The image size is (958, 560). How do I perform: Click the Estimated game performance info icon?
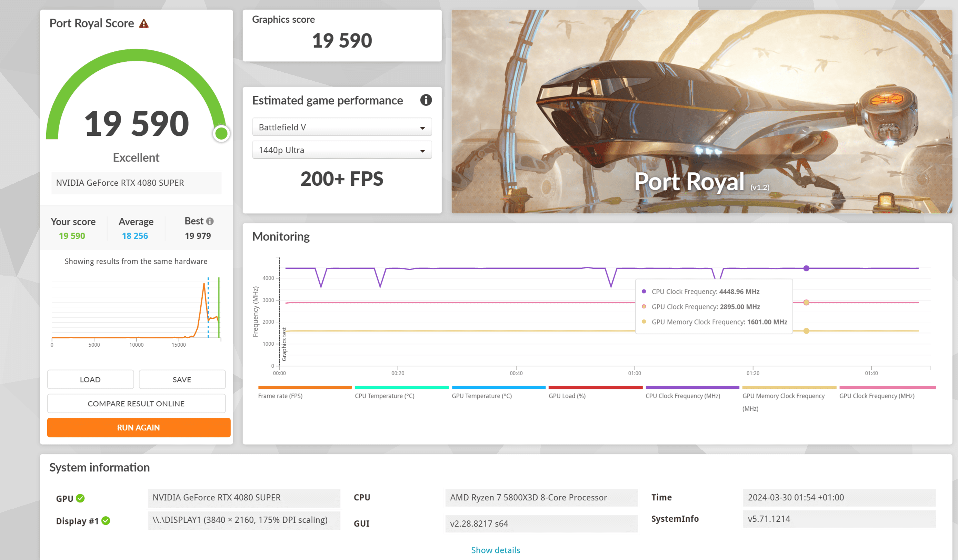tap(426, 100)
